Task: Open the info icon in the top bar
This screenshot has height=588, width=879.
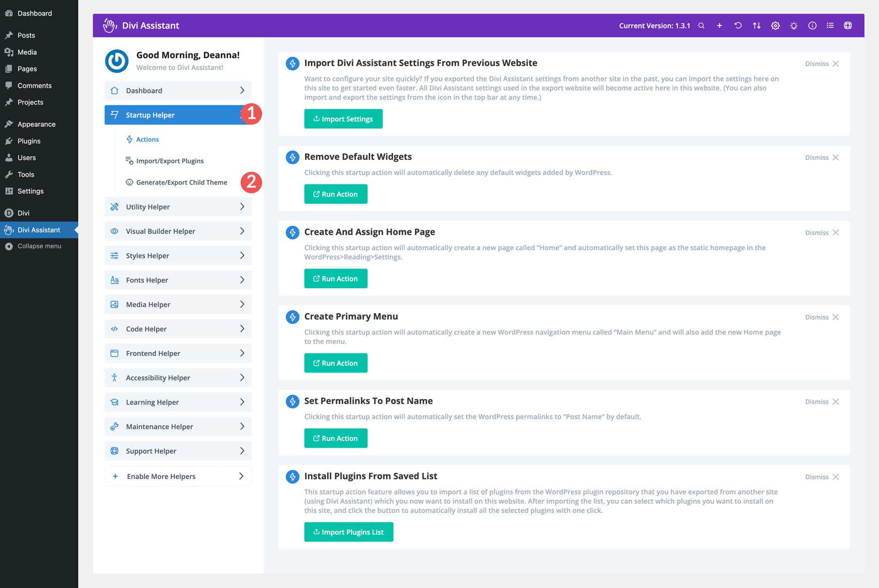Action: click(x=812, y=25)
